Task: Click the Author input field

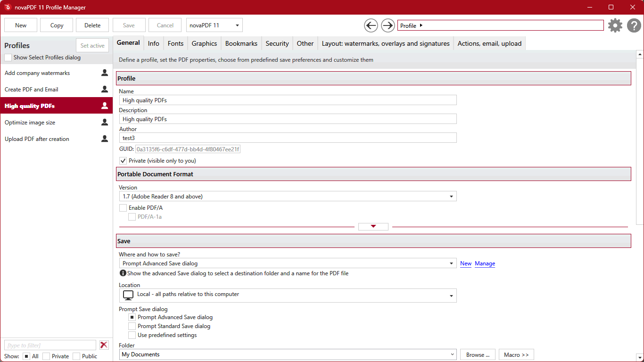Action: pyautogui.click(x=288, y=138)
